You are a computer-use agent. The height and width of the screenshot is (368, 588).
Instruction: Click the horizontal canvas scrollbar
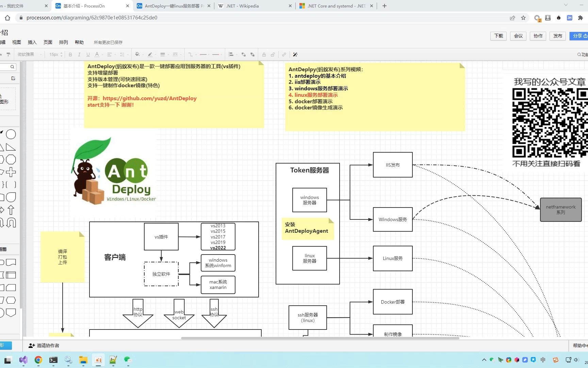tap(320, 338)
